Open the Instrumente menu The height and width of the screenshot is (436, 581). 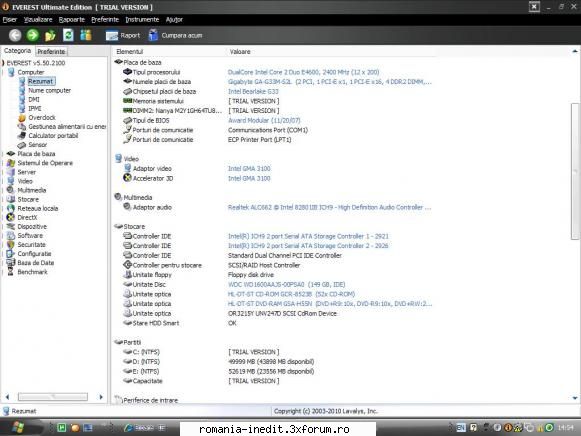(x=142, y=20)
